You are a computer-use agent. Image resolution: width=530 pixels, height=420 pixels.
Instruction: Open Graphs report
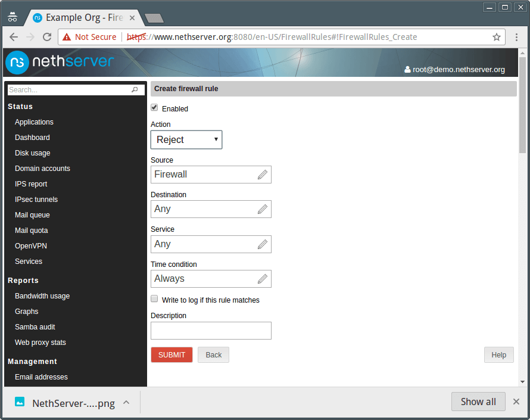point(27,312)
